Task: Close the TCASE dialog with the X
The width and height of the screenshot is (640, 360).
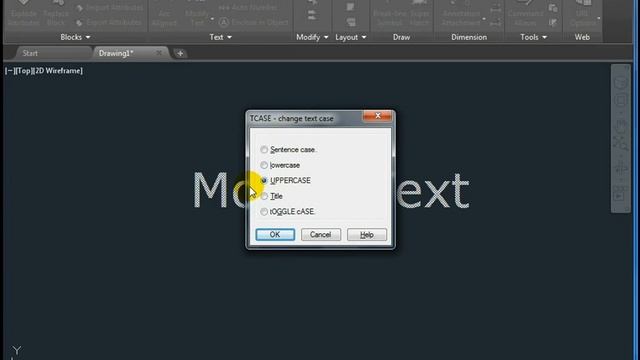Action: click(x=378, y=116)
